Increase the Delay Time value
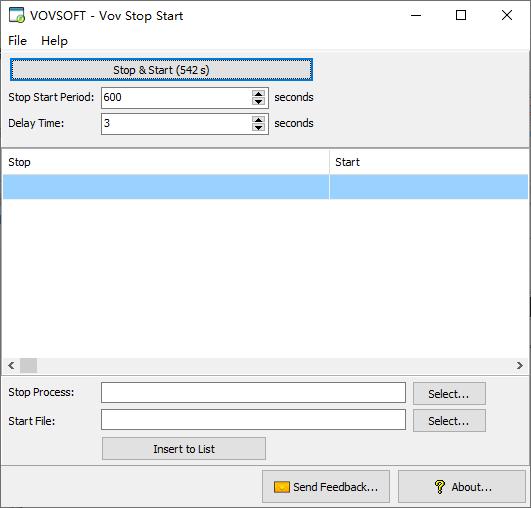 tap(258, 120)
